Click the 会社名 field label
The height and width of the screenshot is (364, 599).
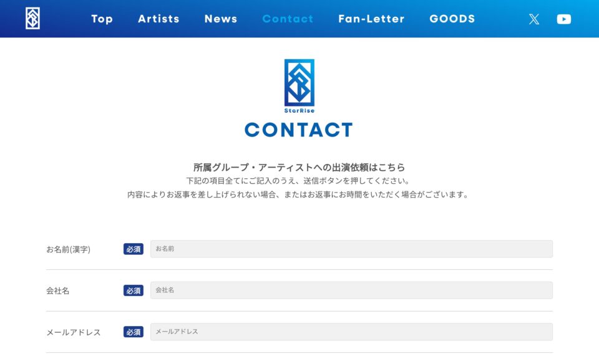(58, 291)
